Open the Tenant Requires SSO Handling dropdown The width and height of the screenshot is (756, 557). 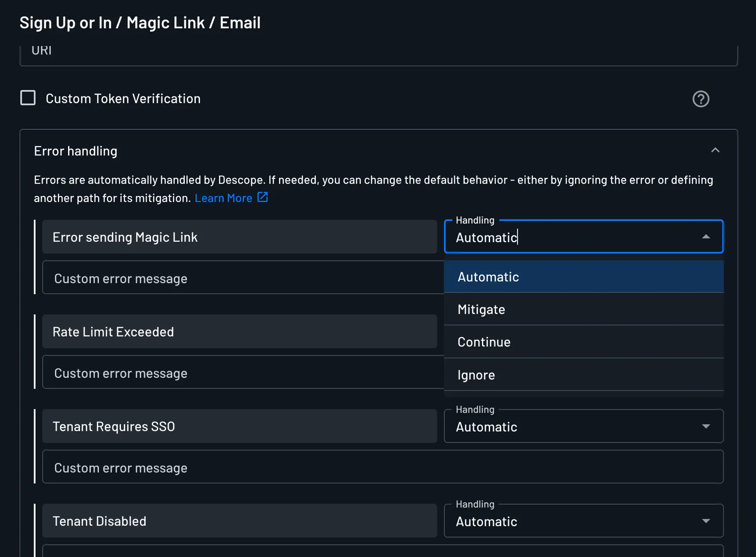[x=583, y=426]
